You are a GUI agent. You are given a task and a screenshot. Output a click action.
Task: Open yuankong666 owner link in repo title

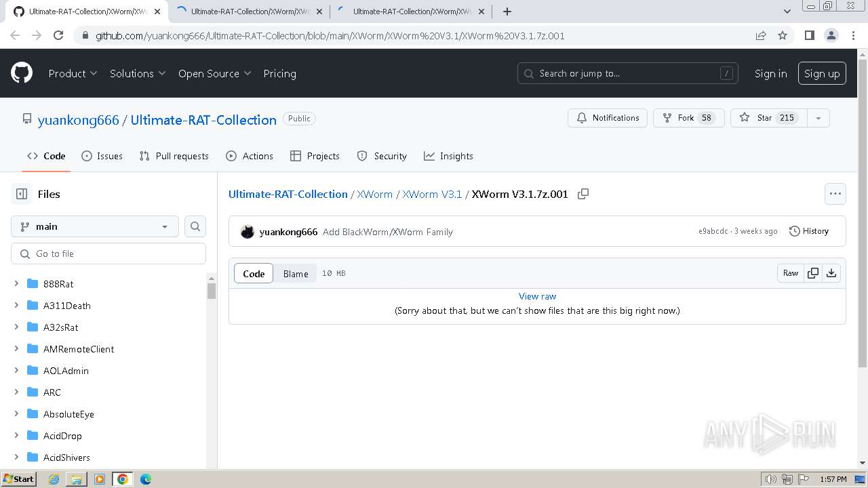[x=78, y=120]
